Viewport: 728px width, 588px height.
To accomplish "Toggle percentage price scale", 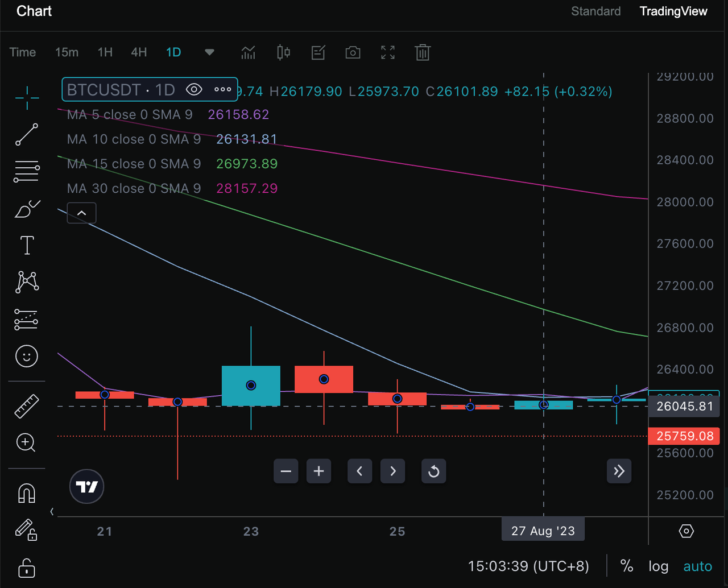I will pyautogui.click(x=627, y=566).
